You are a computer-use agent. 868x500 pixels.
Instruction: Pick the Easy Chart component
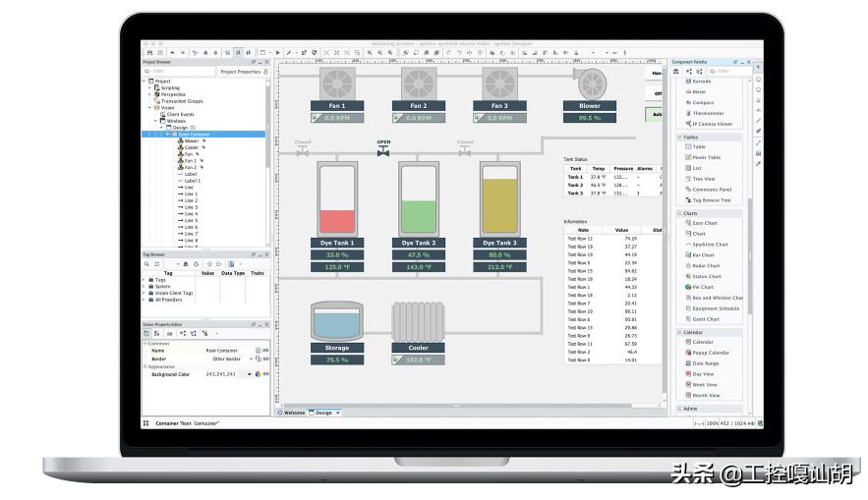tap(701, 223)
